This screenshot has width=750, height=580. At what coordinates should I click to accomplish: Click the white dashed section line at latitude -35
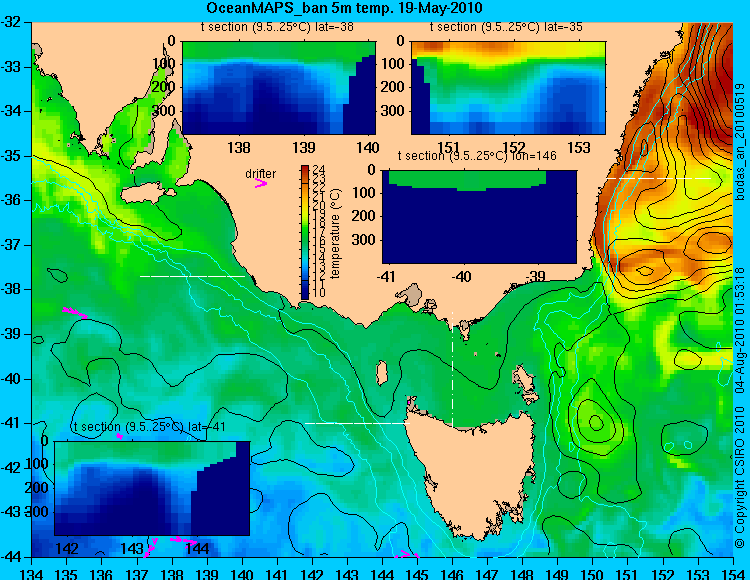click(659, 178)
